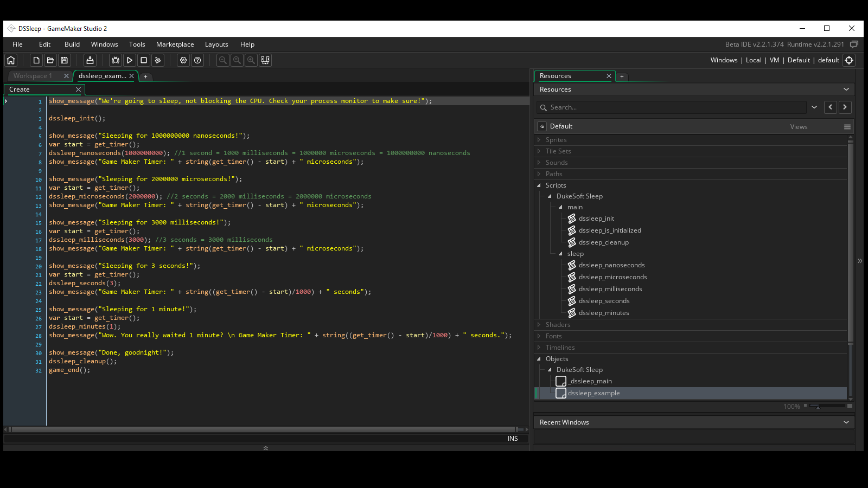Select the dssleep_example object

tap(593, 393)
